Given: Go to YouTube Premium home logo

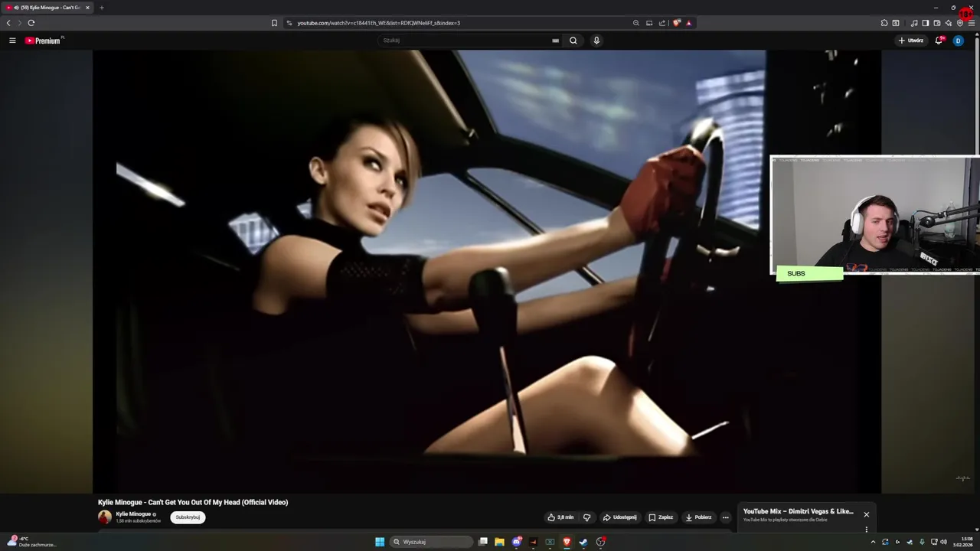Looking at the screenshot, I should [43, 41].
